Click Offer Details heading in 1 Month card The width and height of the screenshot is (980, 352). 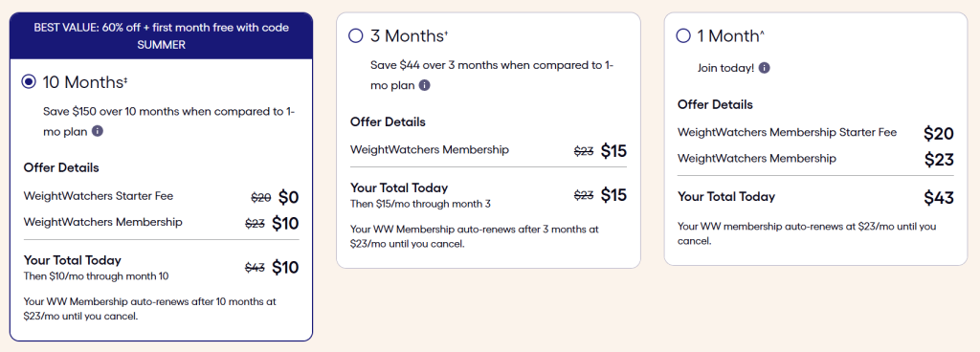715,104
